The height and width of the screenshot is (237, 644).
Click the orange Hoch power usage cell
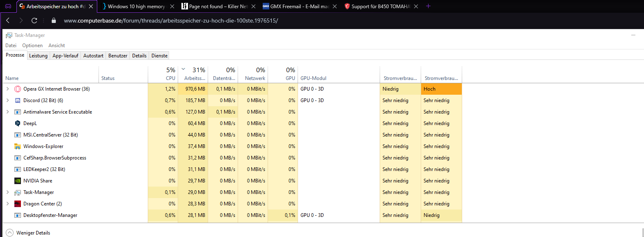pyautogui.click(x=441, y=89)
